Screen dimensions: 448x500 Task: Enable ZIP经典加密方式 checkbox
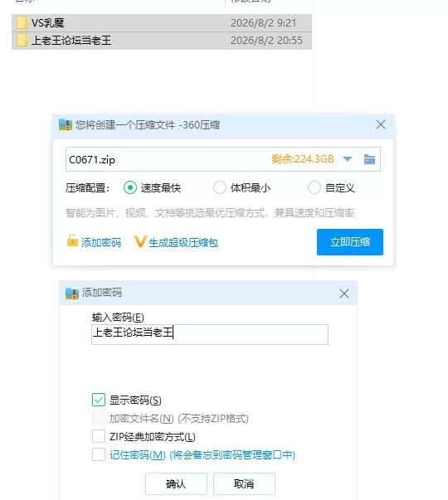99,436
